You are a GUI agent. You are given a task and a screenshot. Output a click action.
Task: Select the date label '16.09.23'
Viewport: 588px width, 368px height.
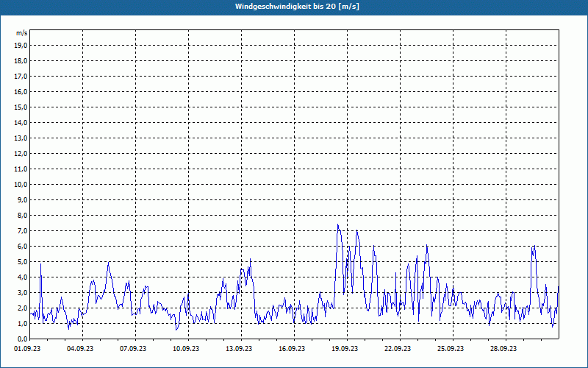click(x=291, y=348)
